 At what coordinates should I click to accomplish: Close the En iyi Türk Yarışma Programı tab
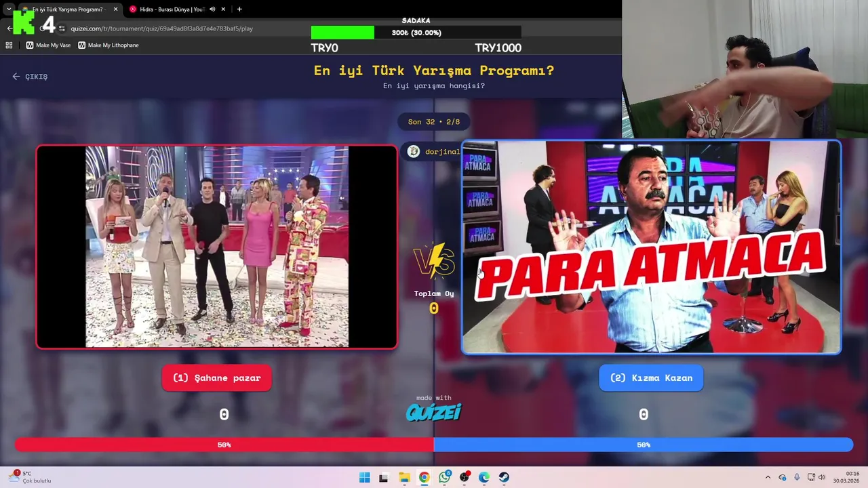115,9
